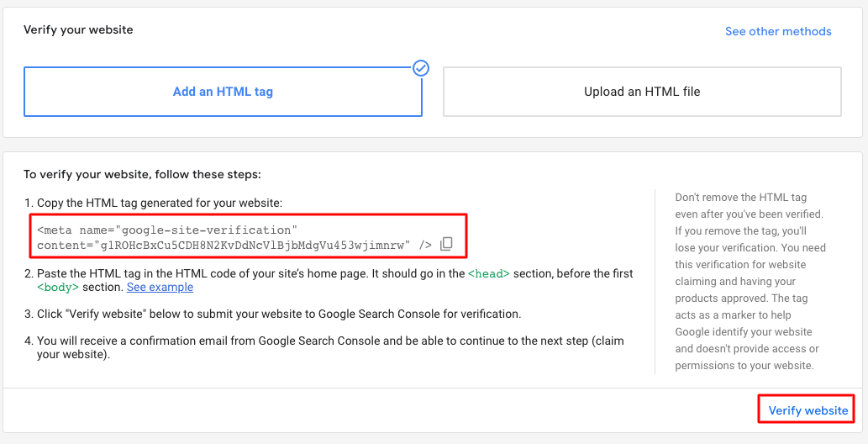This screenshot has height=444, width=868.
Task: Copy the HTML tag with the copy icon
Action: click(446, 244)
